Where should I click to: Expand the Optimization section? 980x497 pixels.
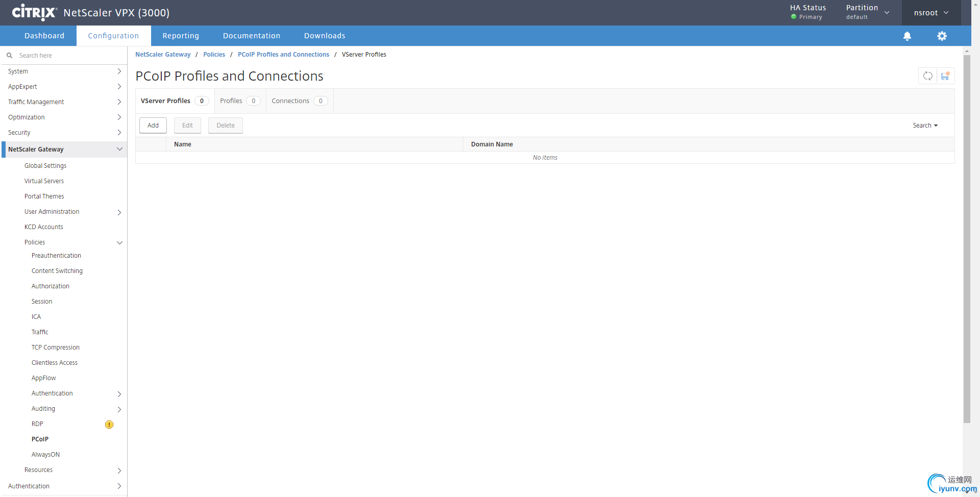click(119, 117)
